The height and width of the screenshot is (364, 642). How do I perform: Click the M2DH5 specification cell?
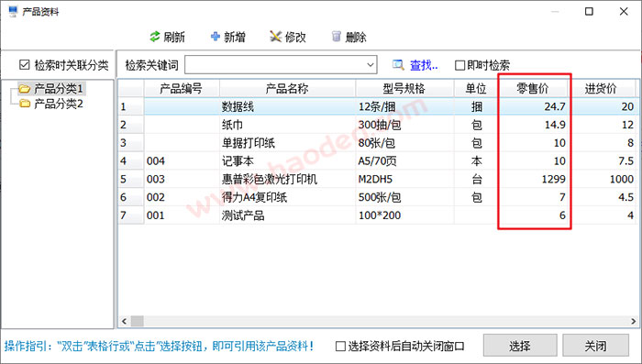(404, 179)
